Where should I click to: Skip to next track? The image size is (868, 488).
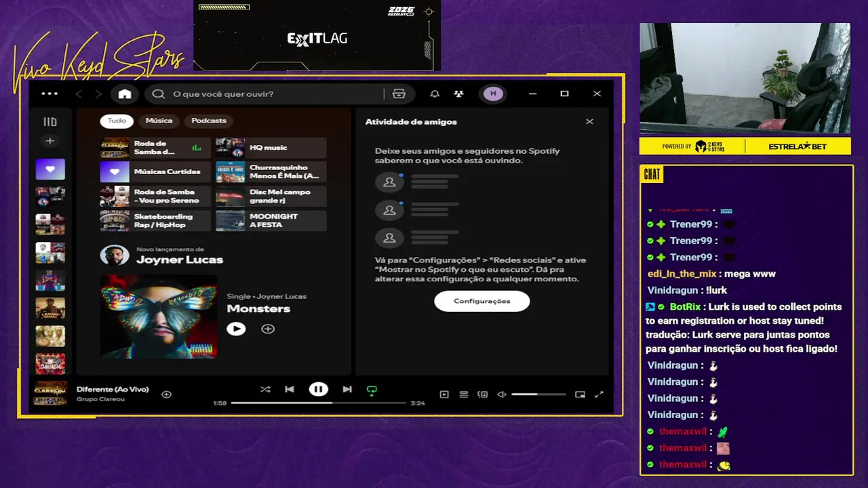[347, 389]
